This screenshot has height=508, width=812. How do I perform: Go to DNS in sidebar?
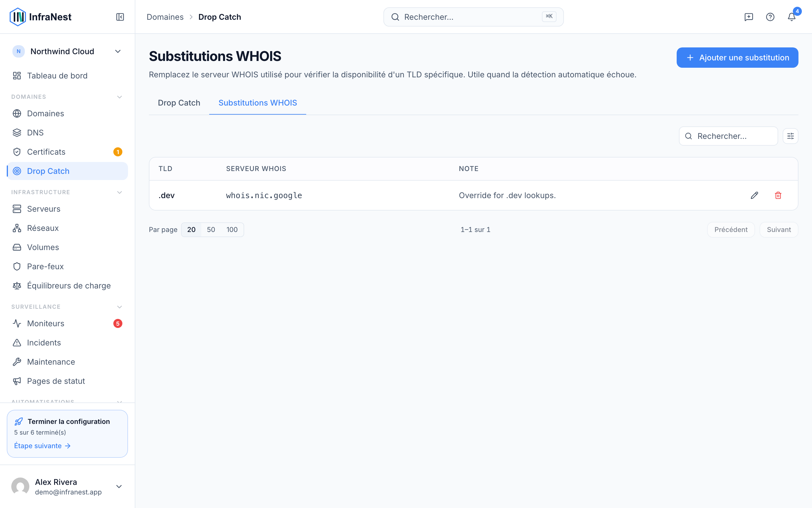(67, 133)
